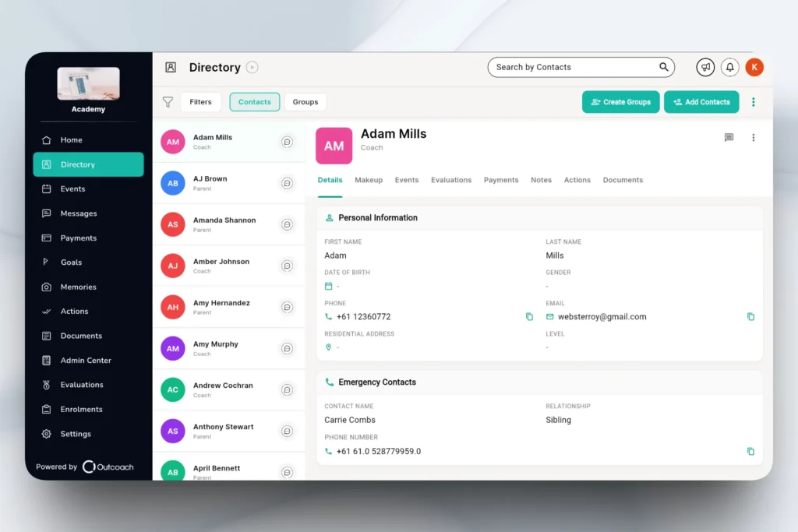Open the toolbar more options dots
The image size is (798, 532).
tap(754, 102)
